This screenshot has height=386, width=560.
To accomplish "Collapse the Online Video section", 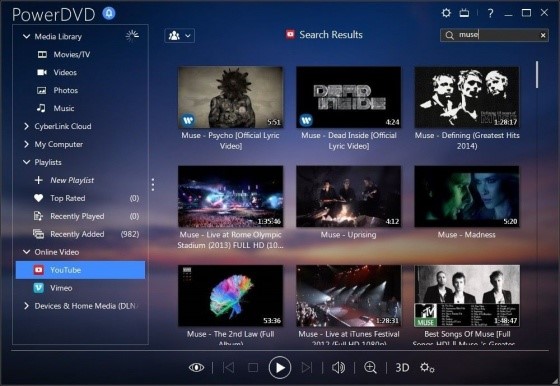I will tap(26, 252).
